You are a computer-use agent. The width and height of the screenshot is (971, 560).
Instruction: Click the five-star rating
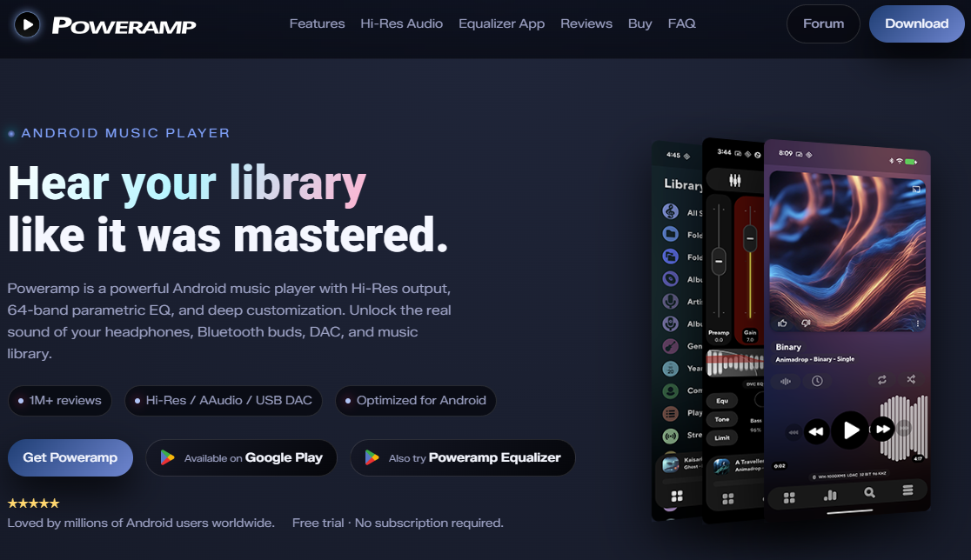coord(33,503)
